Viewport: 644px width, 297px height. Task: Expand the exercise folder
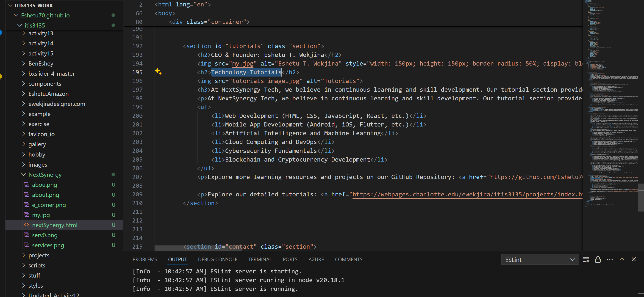(64, 124)
